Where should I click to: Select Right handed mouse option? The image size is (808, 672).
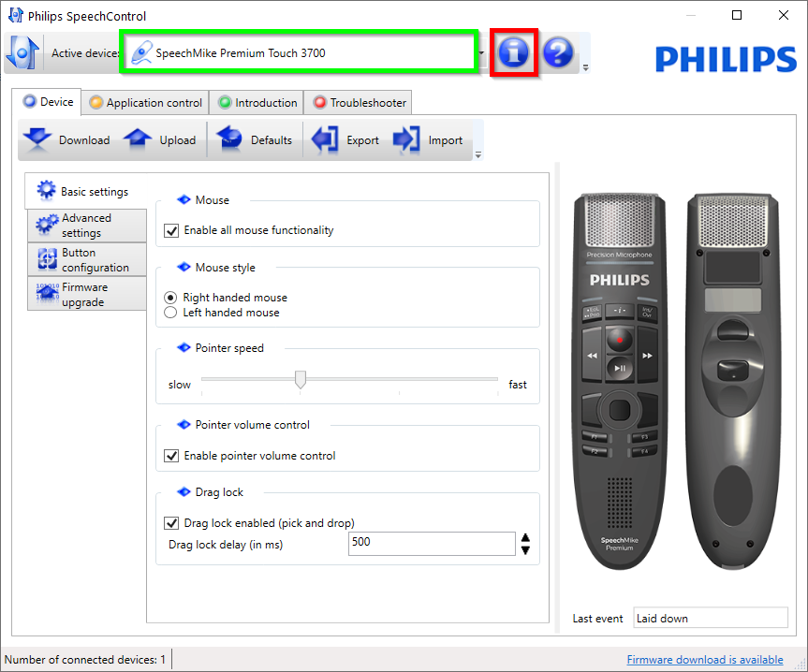click(x=170, y=298)
